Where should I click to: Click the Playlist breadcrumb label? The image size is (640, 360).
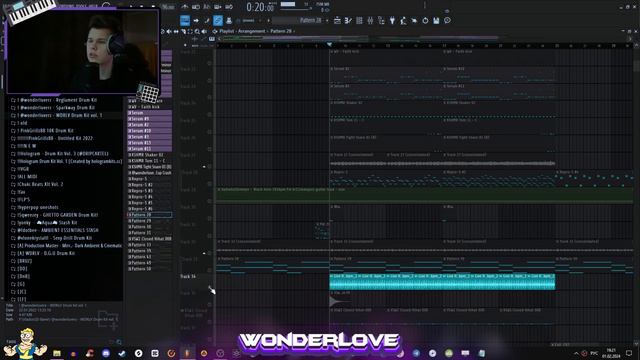point(227,31)
